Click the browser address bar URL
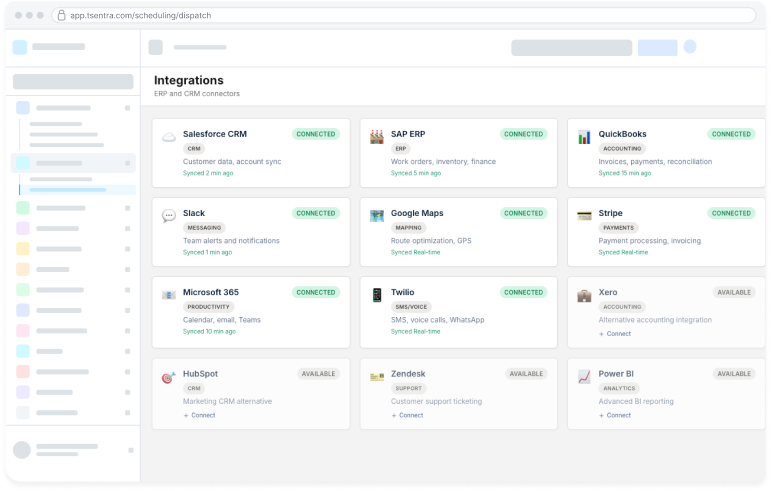Viewport: 771px width, 491px height. (141, 15)
